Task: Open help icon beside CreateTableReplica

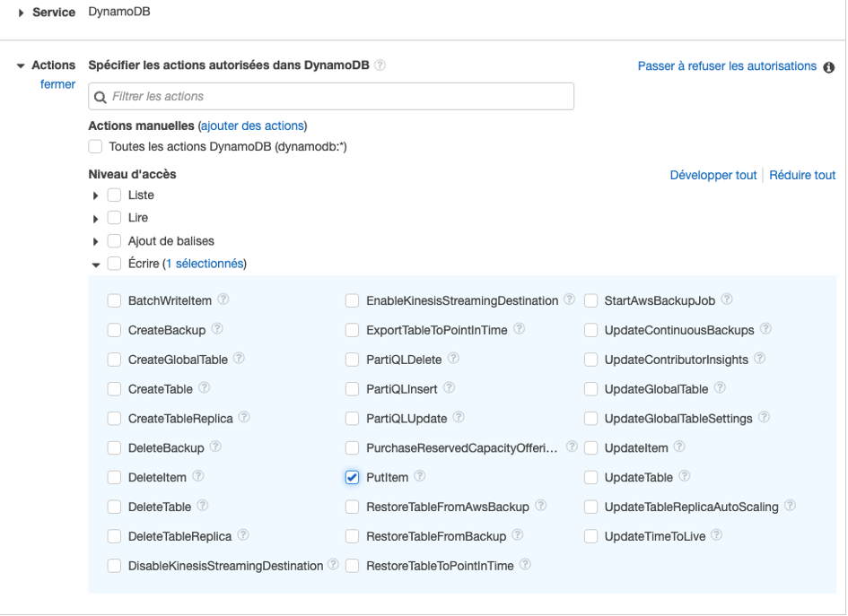Action: (x=244, y=417)
